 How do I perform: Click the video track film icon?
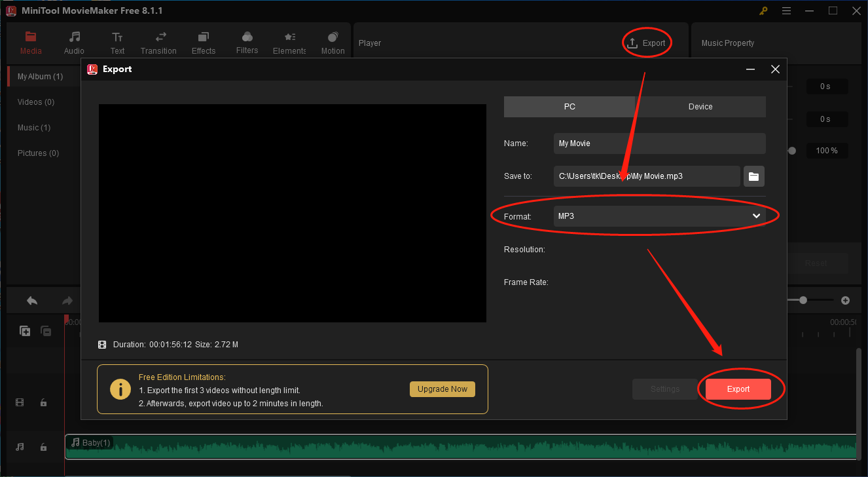click(x=20, y=402)
